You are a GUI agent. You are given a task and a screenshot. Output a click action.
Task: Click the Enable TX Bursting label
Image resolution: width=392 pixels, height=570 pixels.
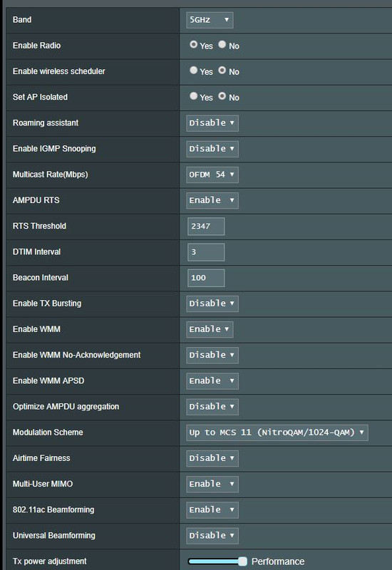point(47,304)
